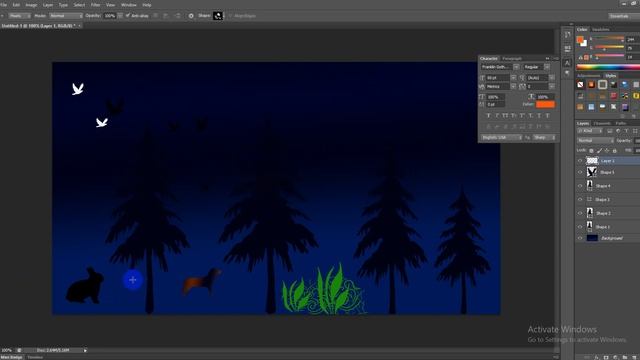The image size is (640, 360).
Task: Open the shape settings gear icon
Action: click(x=191, y=16)
